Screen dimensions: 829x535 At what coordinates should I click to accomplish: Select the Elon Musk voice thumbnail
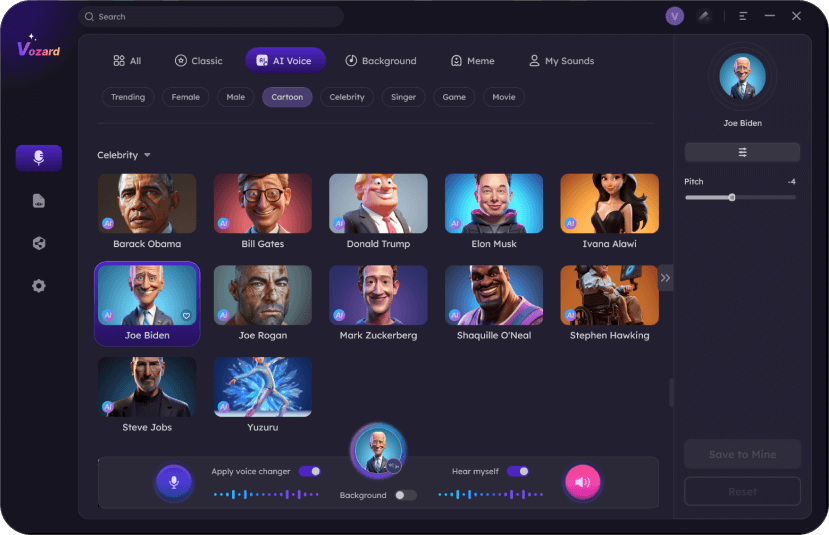[x=494, y=204]
